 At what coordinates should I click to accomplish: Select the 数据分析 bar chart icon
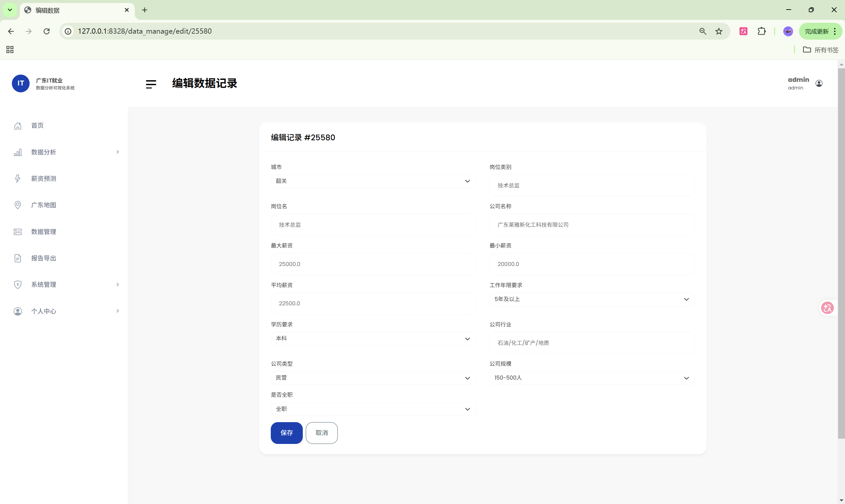pos(18,152)
